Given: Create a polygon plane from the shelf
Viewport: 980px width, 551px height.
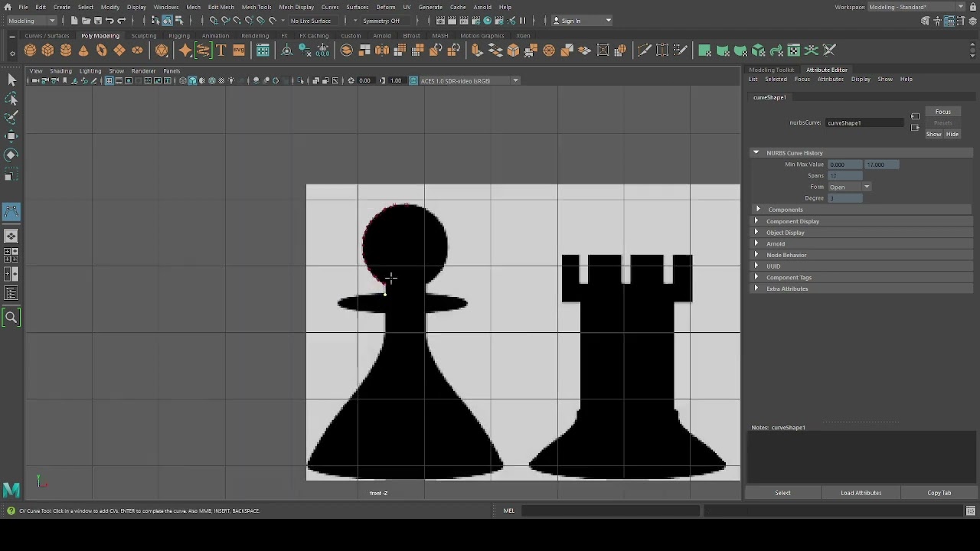Looking at the screenshot, I should click(119, 51).
